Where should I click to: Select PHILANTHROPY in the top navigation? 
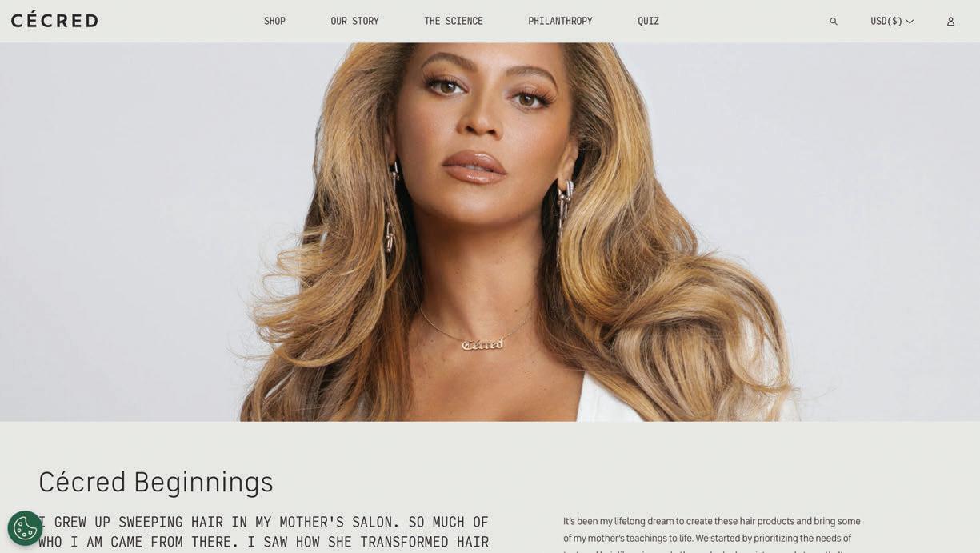[560, 22]
